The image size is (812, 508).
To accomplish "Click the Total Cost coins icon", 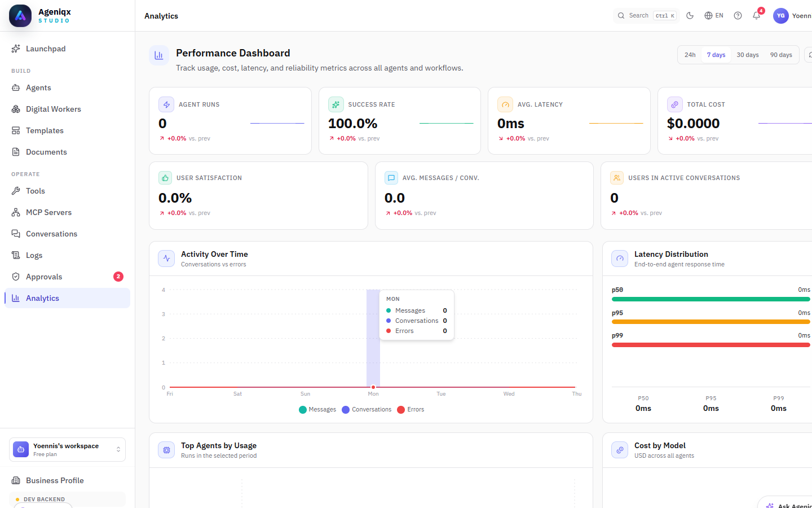I will click(675, 104).
